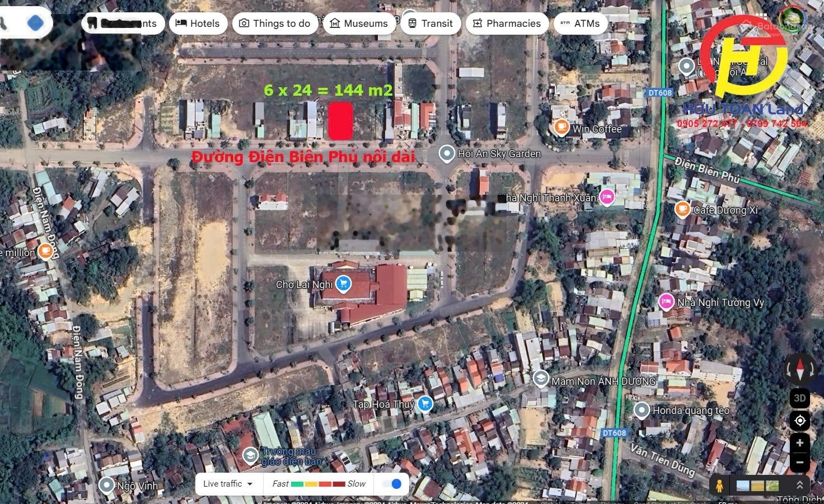Expand the imagery strip with double chevron

pyautogui.click(x=799, y=486)
